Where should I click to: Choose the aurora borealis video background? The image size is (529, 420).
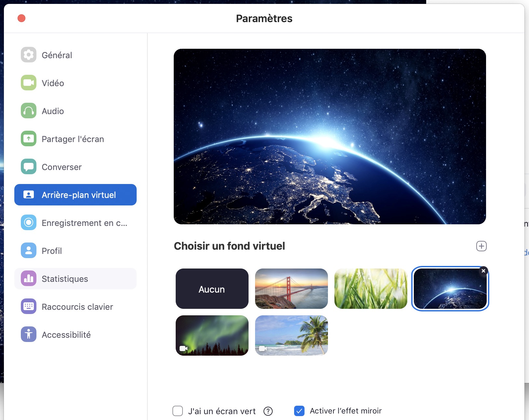click(x=212, y=335)
